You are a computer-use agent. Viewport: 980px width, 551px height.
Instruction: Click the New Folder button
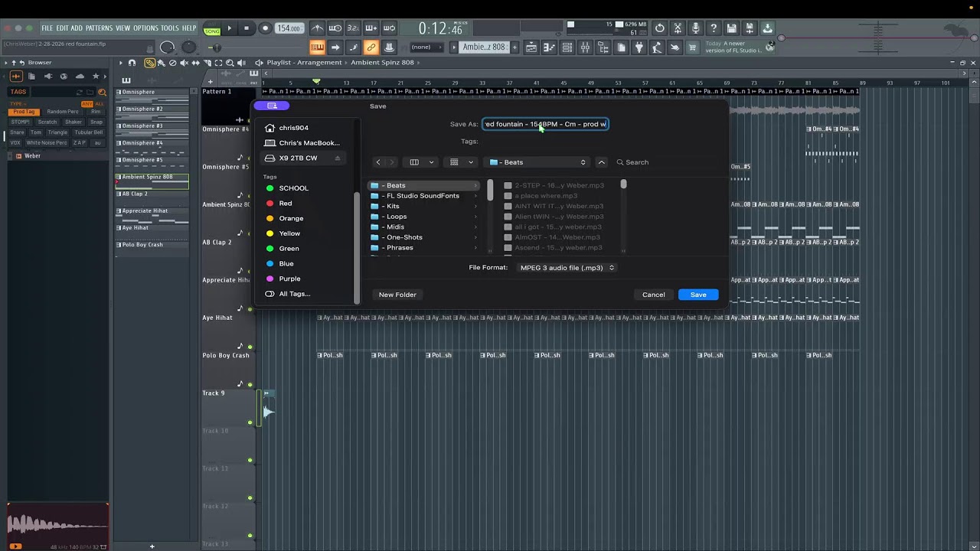(397, 295)
